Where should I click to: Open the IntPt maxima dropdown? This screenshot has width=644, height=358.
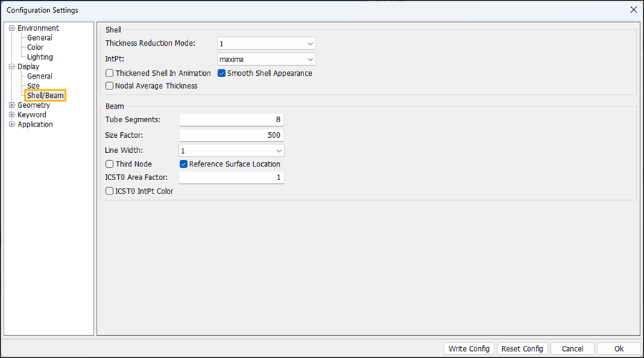coord(266,59)
